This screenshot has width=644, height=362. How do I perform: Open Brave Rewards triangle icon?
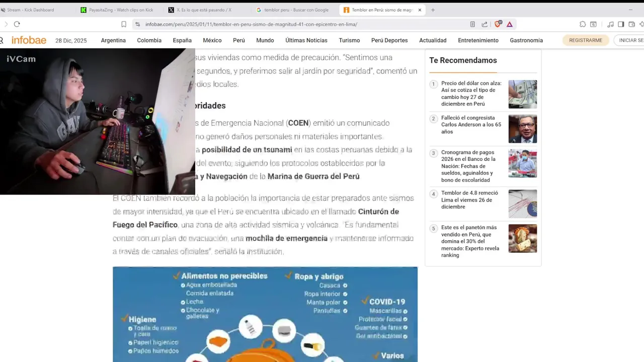coord(510,24)
